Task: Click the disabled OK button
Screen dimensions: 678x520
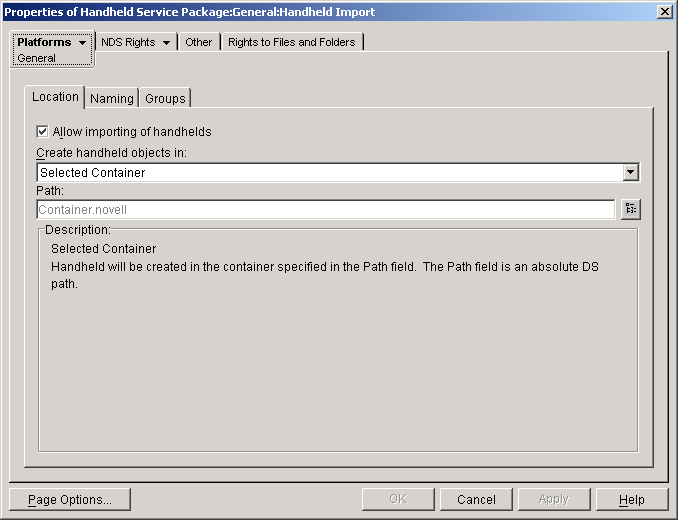Action: pos(398,499)
